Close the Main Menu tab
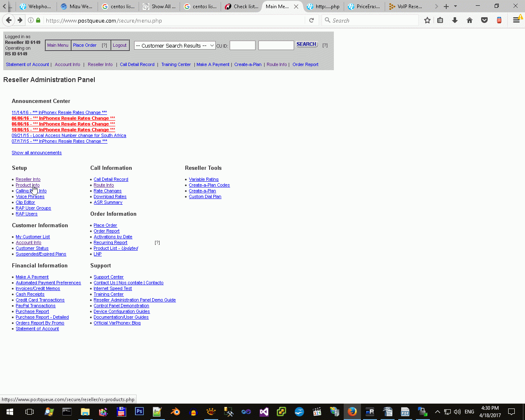This screenshot has width=525, height=420. [296, 7]
